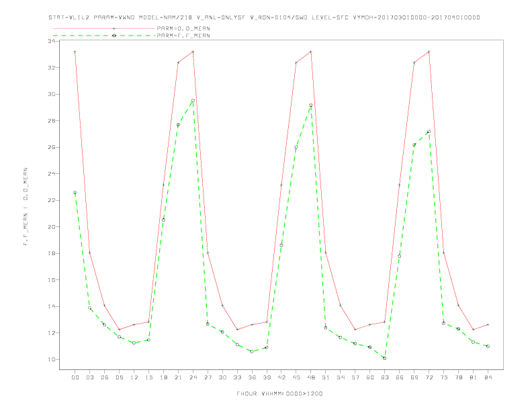
Task: Select the green F_MEAN peak at hour 72
Action: [x=429, y=131]
